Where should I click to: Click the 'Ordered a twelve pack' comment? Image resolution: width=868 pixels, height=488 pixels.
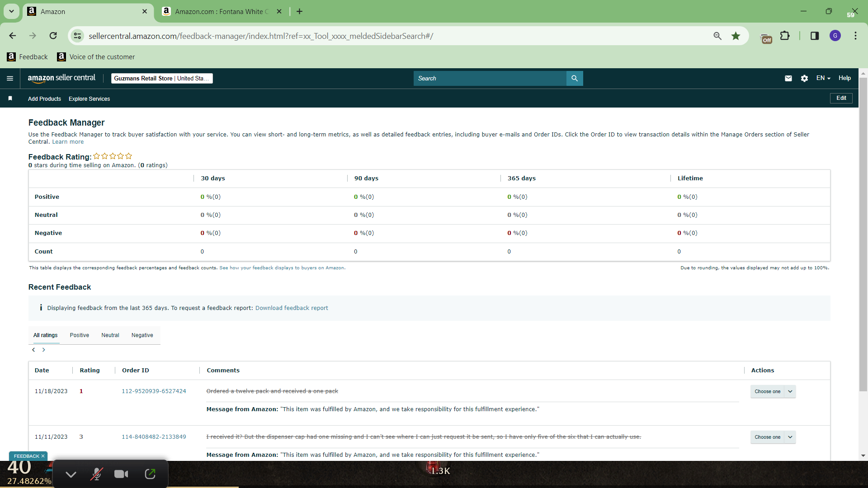(272, 391)
